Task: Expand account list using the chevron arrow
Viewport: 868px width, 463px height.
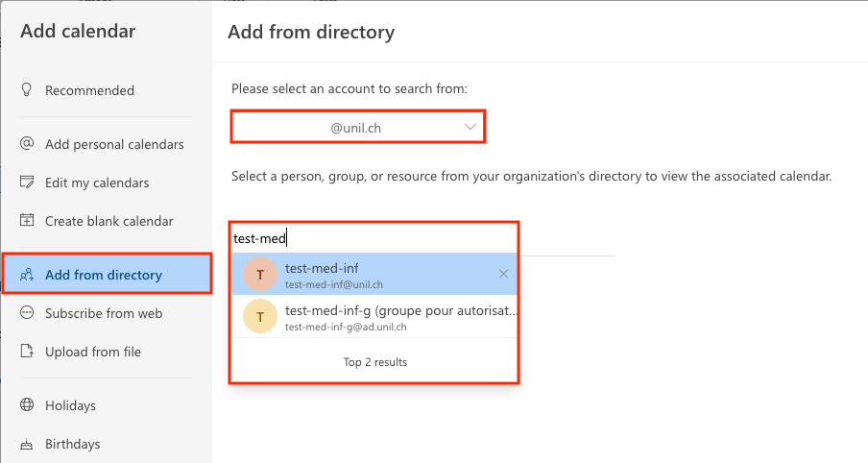Action: [470, 127]
